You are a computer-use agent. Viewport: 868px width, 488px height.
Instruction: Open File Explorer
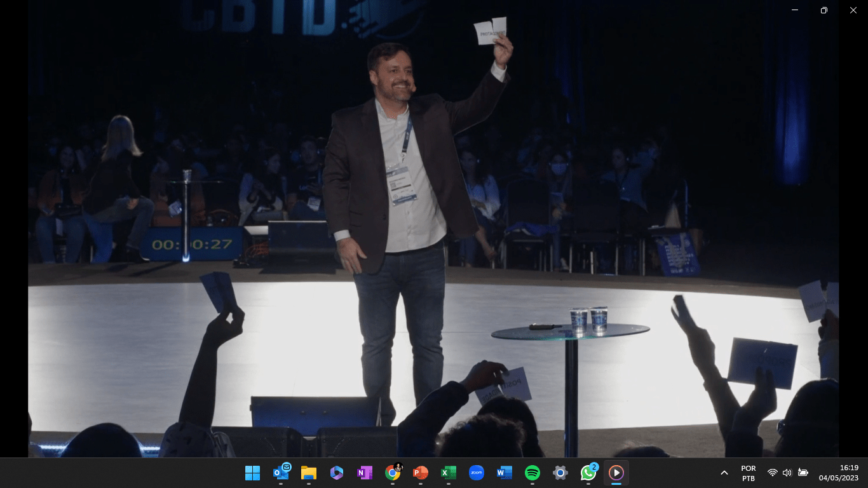[308, 472]
